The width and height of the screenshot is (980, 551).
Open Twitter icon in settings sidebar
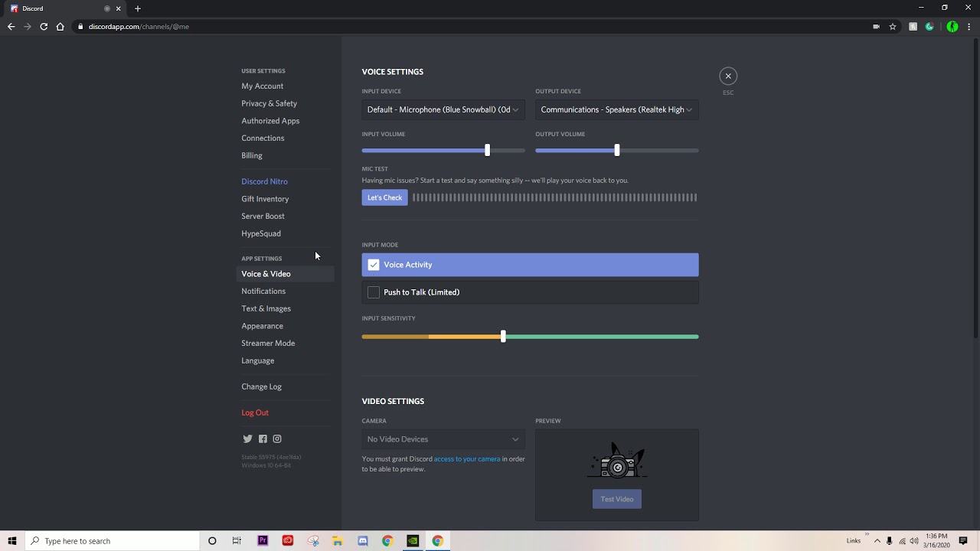click(247, 439)
